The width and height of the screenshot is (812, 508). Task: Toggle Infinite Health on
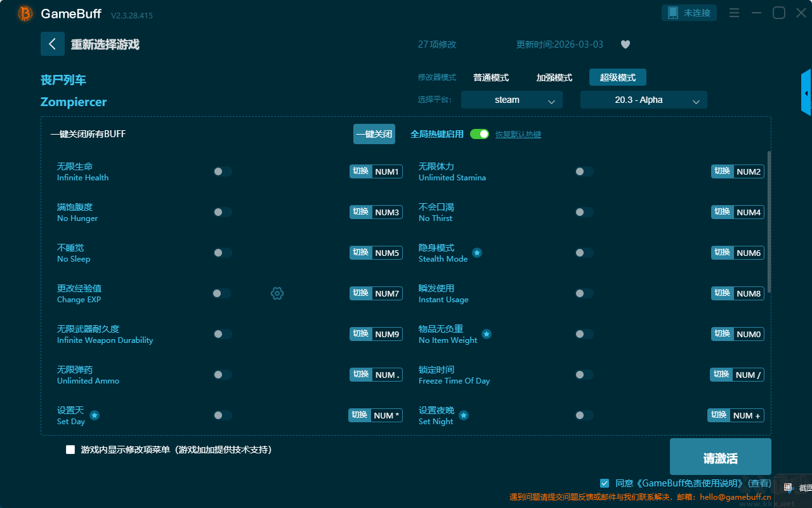(x=223, y=171)
